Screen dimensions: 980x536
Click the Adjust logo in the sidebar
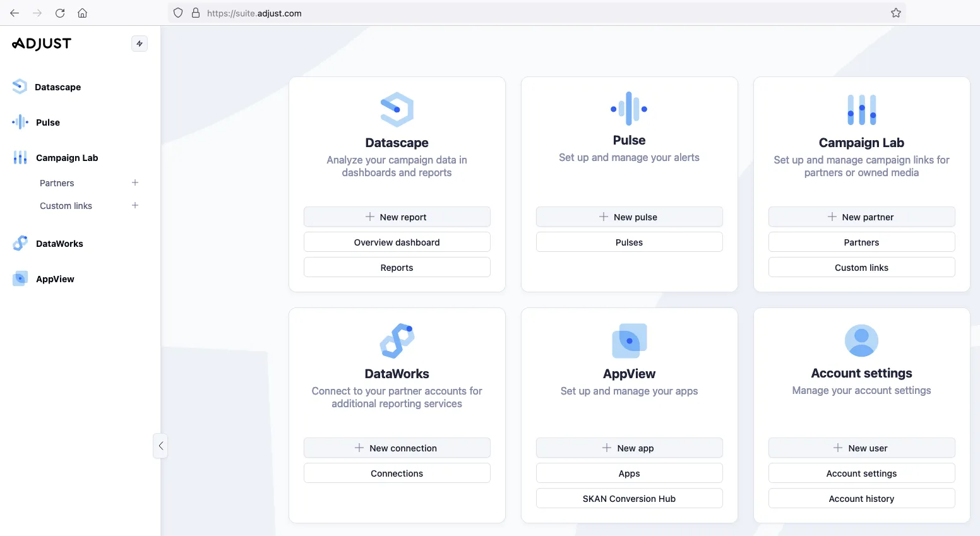42,44
